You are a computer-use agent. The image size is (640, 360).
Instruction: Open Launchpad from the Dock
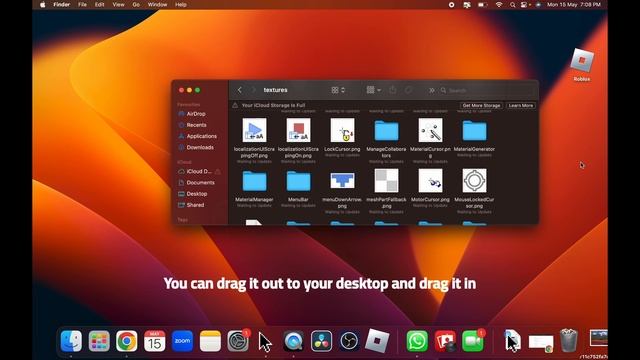click(99, 341)
